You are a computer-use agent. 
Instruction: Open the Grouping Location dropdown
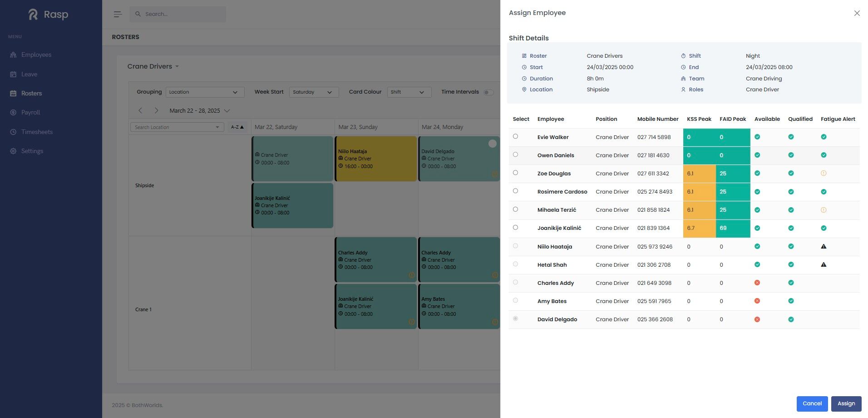click(x=205, y=92)
